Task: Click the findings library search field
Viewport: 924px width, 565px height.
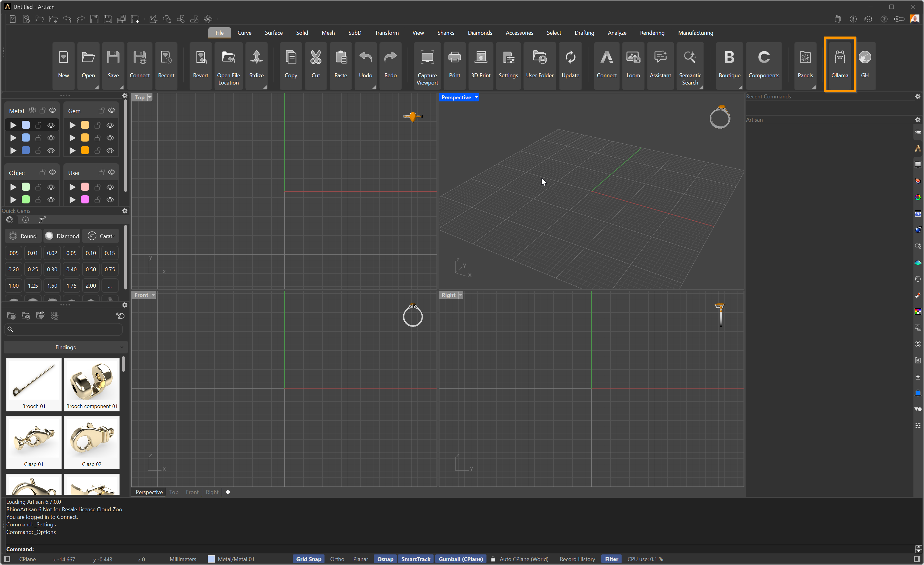Action: [x=63, y=329]
